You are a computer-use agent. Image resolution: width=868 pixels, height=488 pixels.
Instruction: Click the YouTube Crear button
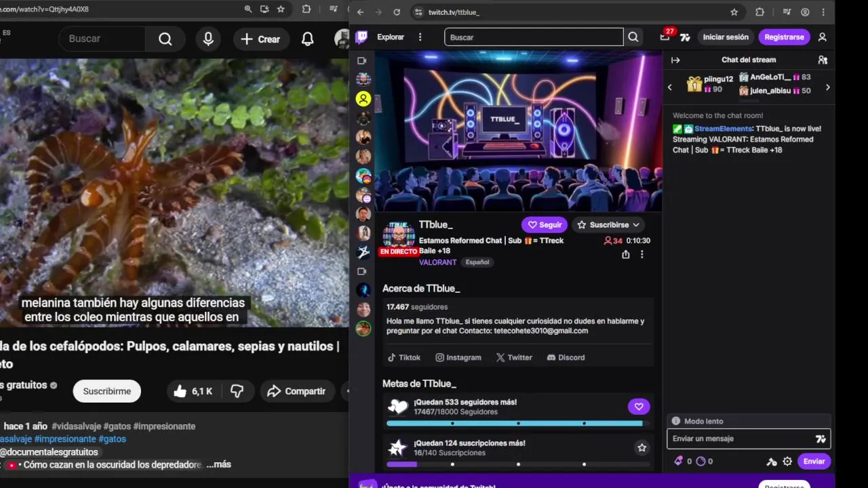260,39
